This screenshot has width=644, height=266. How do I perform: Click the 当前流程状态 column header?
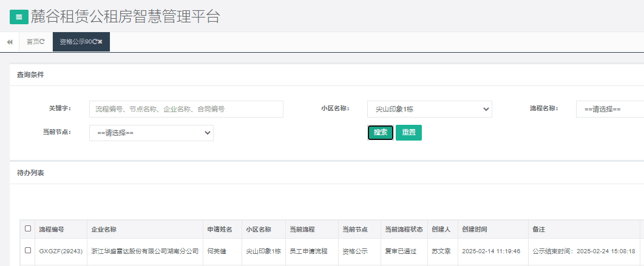click(x=404, y=230)
